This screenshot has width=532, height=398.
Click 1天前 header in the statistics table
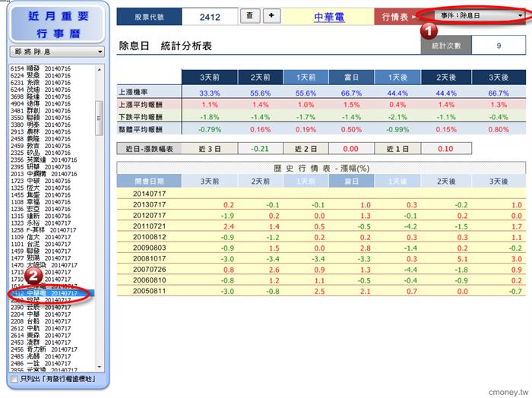(306, 77)
